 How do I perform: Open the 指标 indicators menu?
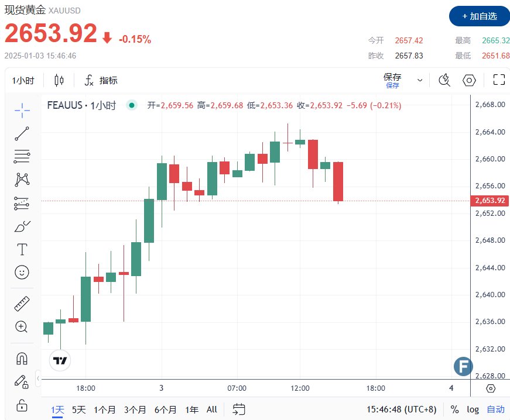[x=101, y=80]
